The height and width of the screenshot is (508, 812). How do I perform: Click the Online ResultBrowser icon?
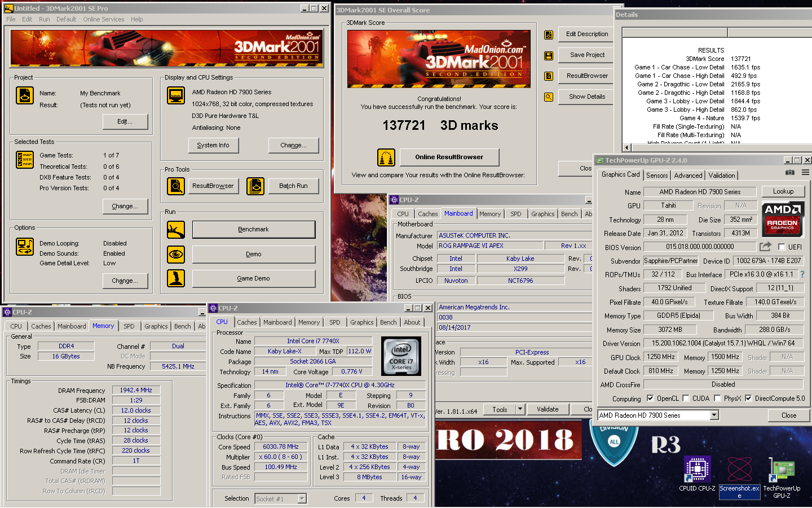386,157
